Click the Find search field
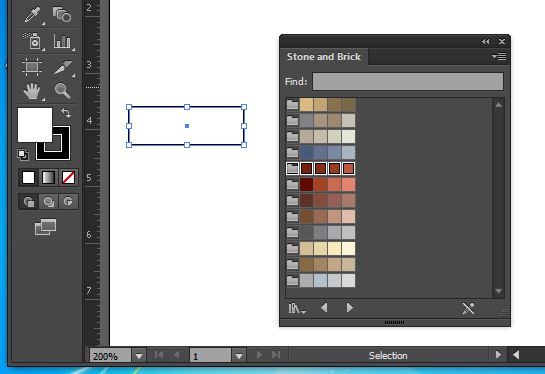The height and width of the screenshot is (374, 545). [x=408, y=81]
